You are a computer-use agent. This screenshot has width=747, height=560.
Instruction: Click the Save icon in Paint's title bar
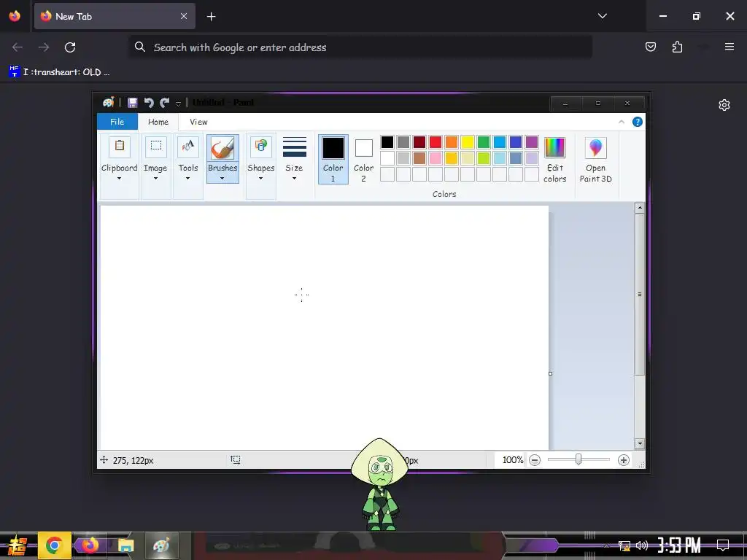(x=133, y=102)
